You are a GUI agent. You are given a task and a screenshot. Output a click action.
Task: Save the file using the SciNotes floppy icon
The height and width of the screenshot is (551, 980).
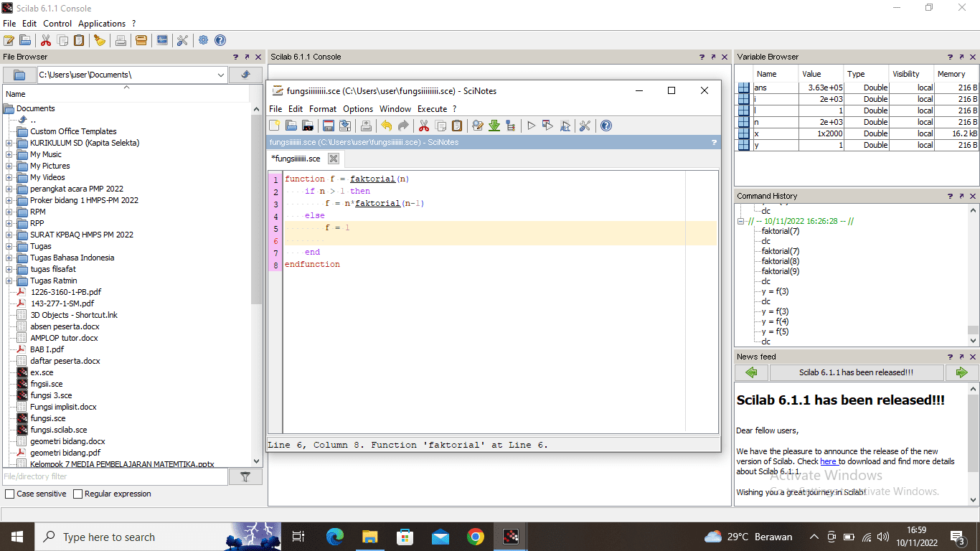[x=329, y=126]
